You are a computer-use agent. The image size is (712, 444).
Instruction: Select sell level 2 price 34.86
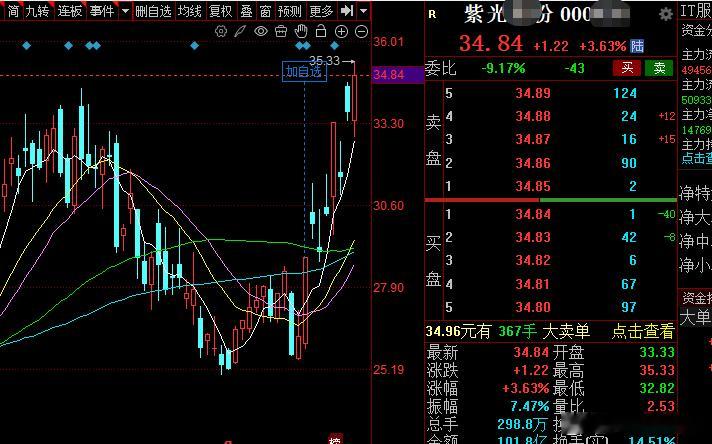pyautogui.click(x=533, y=163)
